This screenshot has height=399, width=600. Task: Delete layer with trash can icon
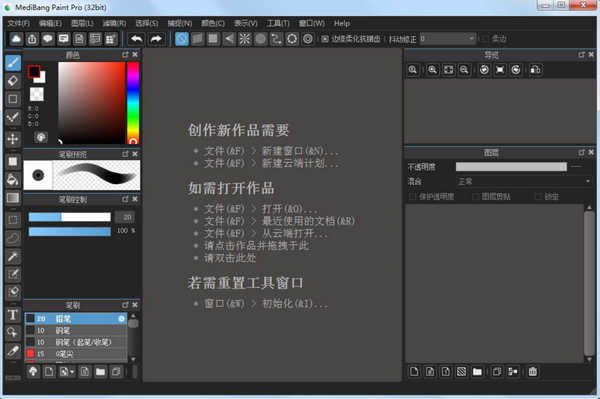[x=533, y=371]
